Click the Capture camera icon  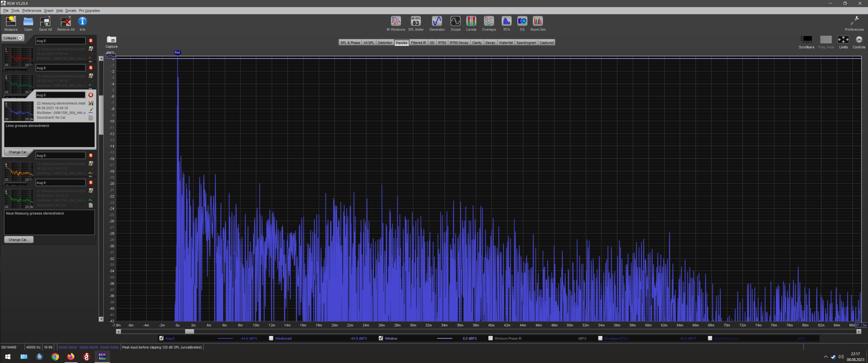point(111,40)
